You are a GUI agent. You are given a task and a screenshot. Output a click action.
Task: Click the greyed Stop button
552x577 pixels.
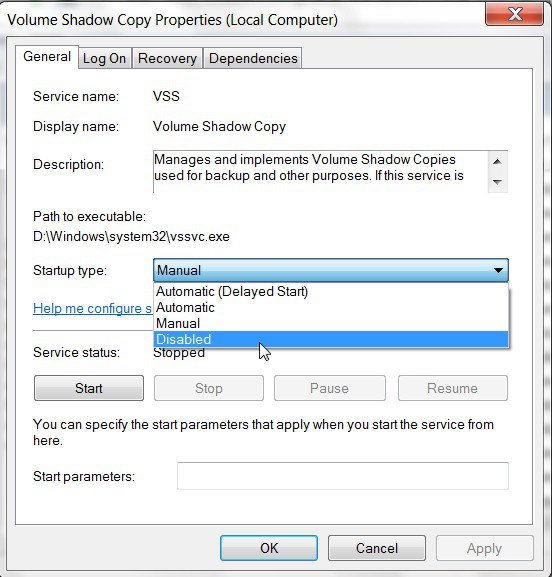209,388
